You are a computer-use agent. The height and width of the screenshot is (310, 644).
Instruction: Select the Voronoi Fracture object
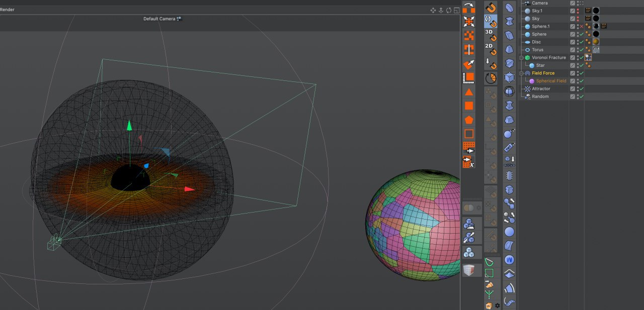pyautogui.click(x=549, y=58)
